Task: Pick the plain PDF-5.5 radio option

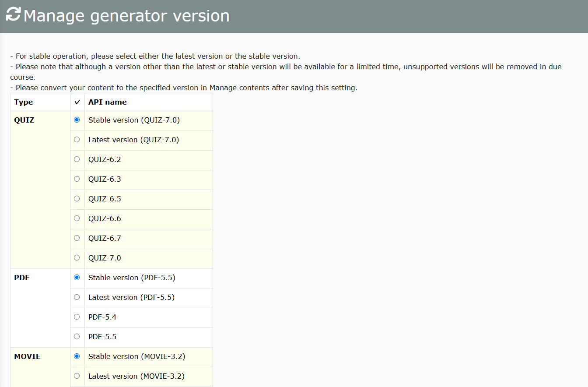Action: pos(77,337)
